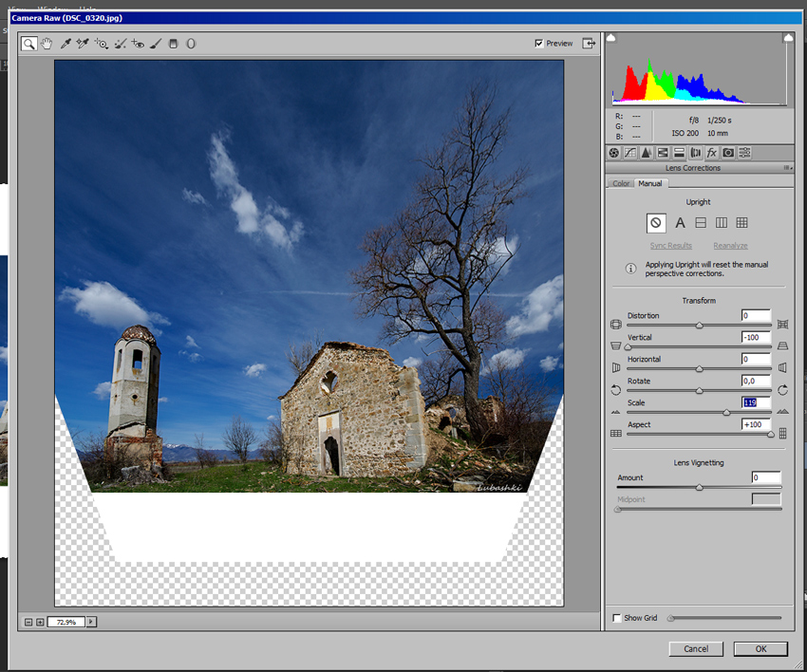Open the Effects fx panel

[x=711, y=153]
